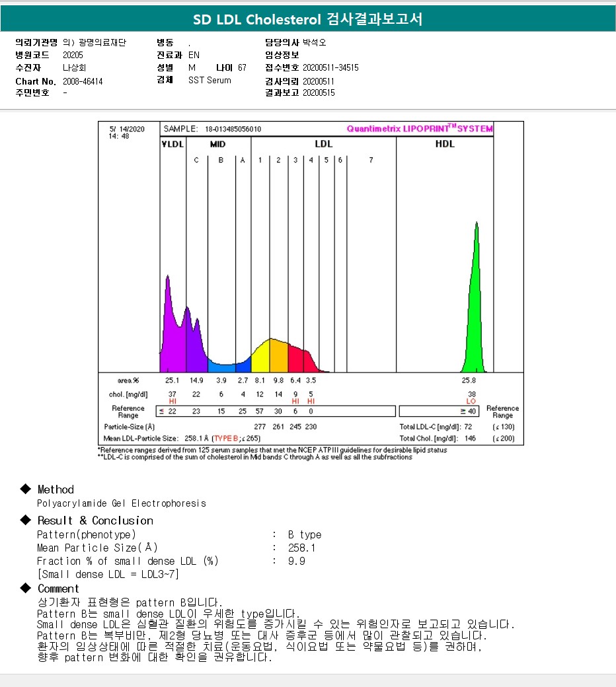Select the HDL area % value "25.8"
Viewport: 616px width, 687px height.
click(468, 380)
